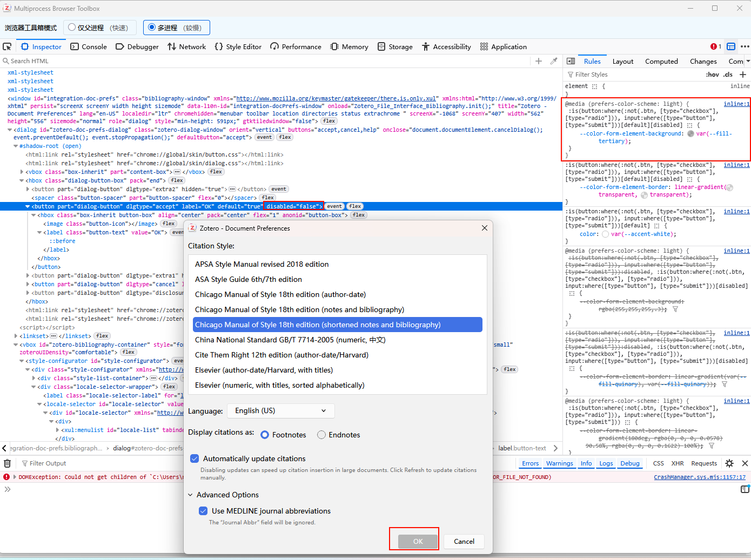The image size is (751, 560).
Task: Switch to the Layout sidebar tab
Action: point(623,62)
